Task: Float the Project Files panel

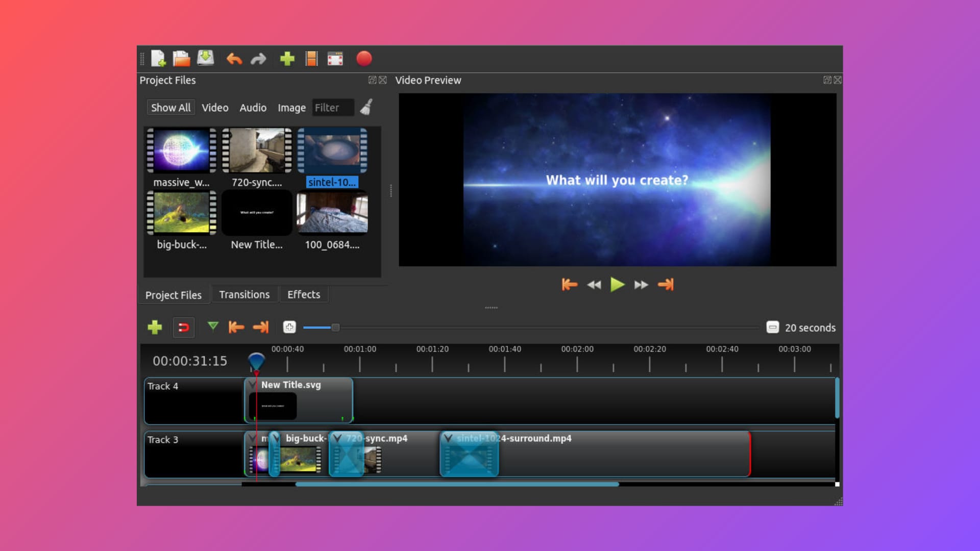Action: 372,80
